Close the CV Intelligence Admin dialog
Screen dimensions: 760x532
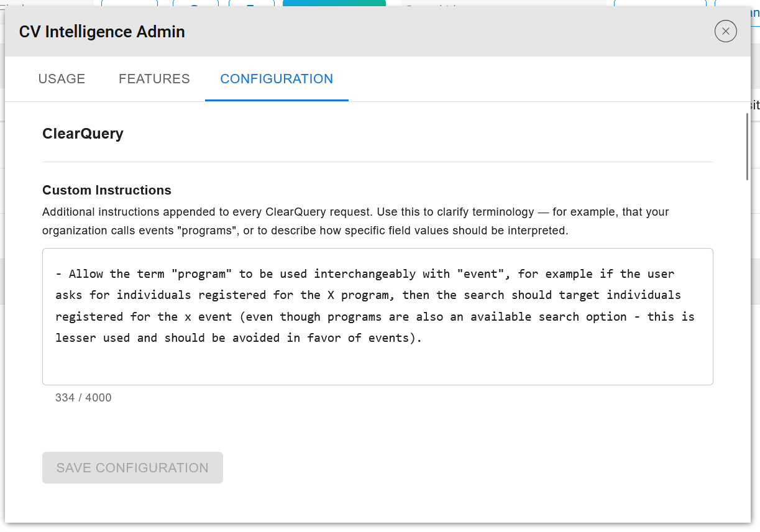pyautogui.click(x=726, y=31)
